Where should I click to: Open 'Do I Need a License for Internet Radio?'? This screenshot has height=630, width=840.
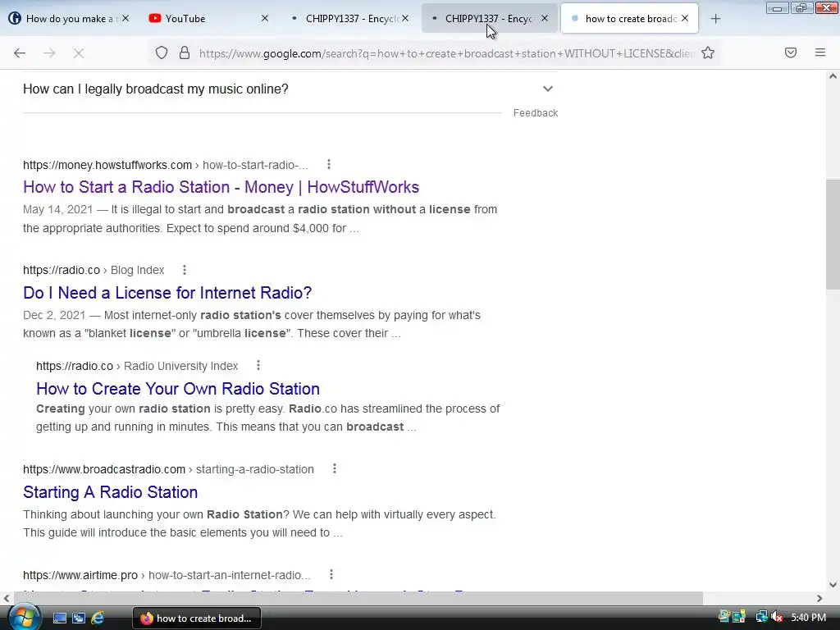[167, 293]
